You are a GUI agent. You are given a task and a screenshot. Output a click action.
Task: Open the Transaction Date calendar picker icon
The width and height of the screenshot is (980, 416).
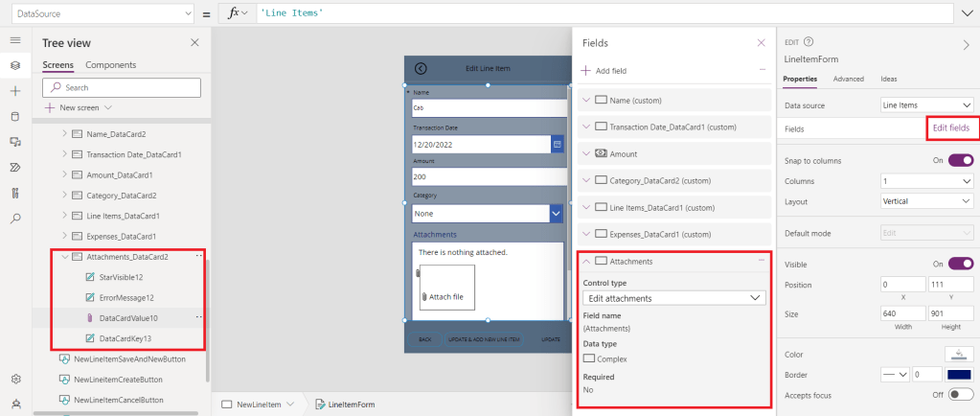(557, 144)
